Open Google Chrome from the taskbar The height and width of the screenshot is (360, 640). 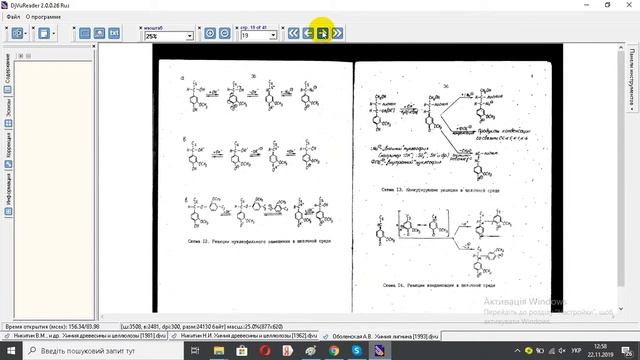coord(334,351)
